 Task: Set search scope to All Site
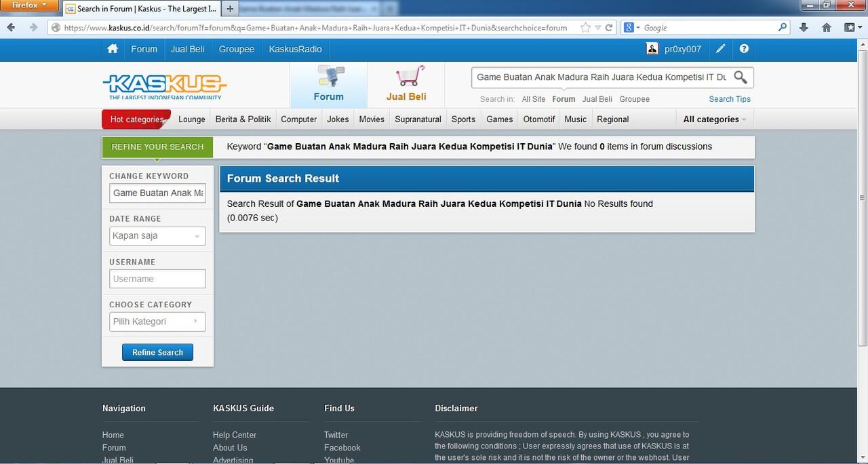(x=534, y=99)
